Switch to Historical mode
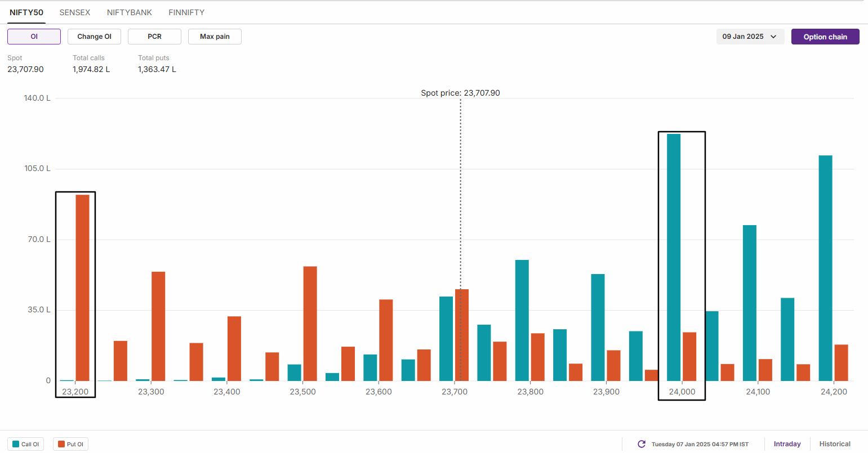This screenshot has width=868, height=453. pyautogui.click(x=835, y=444)
